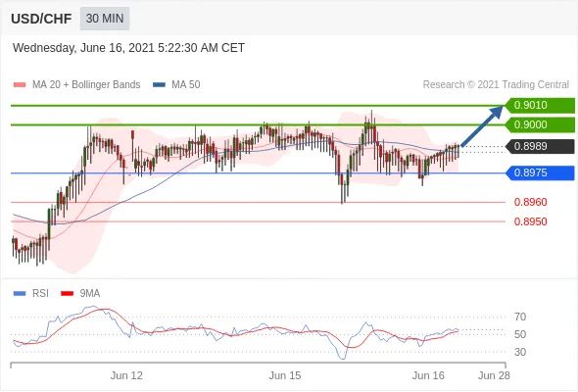The height and width of the screenshot is (392, 578).
Task: Click the 0.8950 red support label
Action: coord(530,221)
